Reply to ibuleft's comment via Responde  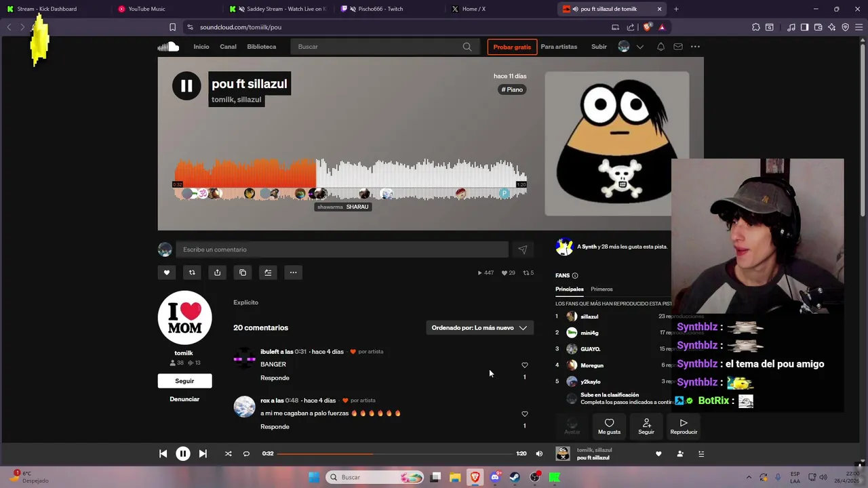tap(275, 378)
